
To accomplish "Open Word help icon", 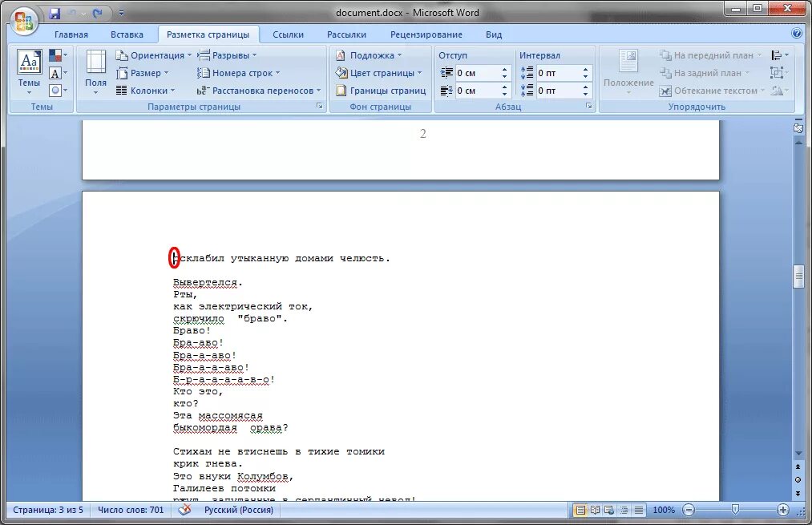I will [x=797, y=33].
